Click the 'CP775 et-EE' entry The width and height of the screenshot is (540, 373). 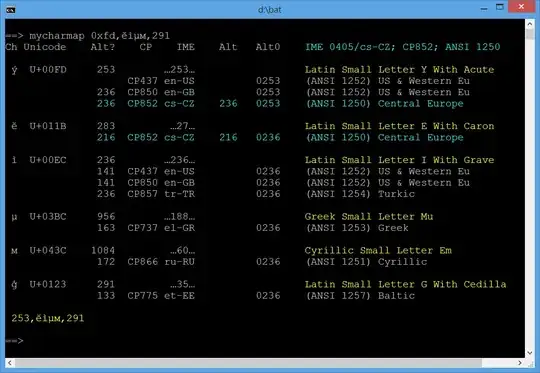point(161,296)
